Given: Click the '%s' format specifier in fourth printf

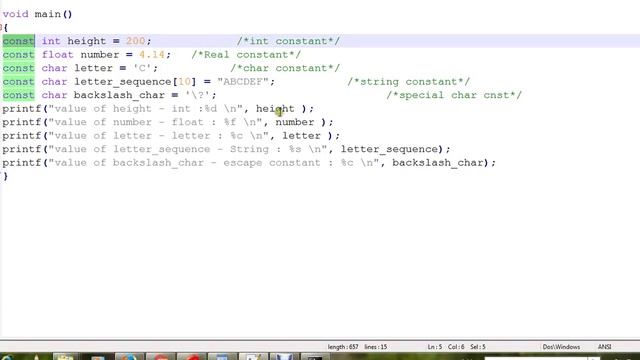Looking at the screenshot, I should tap(295, 149).
